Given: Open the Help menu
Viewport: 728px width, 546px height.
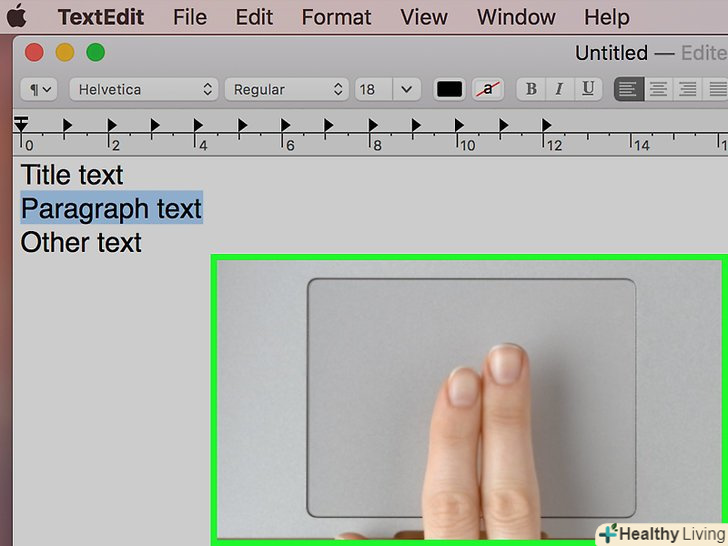Looking at the screenshot, I should [607, 18].
